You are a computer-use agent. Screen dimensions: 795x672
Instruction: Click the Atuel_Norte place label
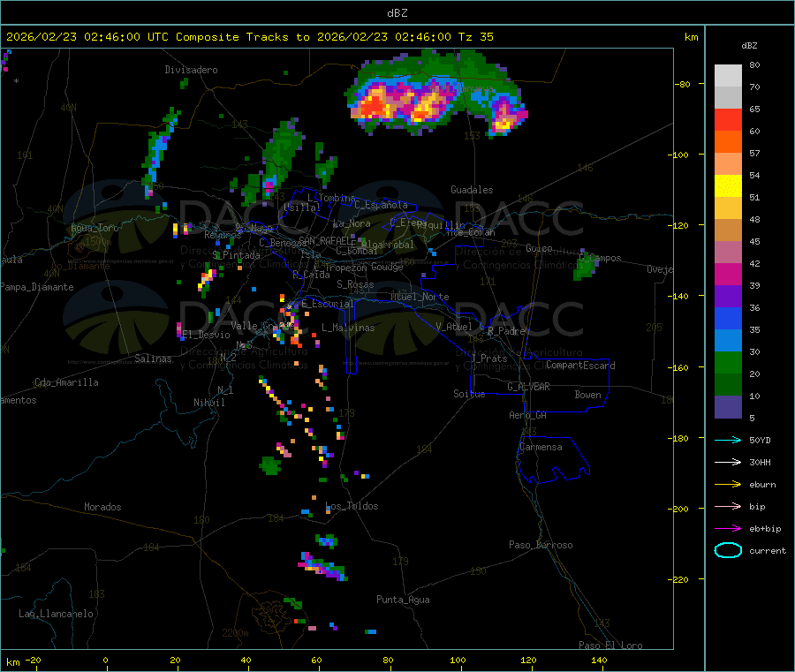(420, 297)
